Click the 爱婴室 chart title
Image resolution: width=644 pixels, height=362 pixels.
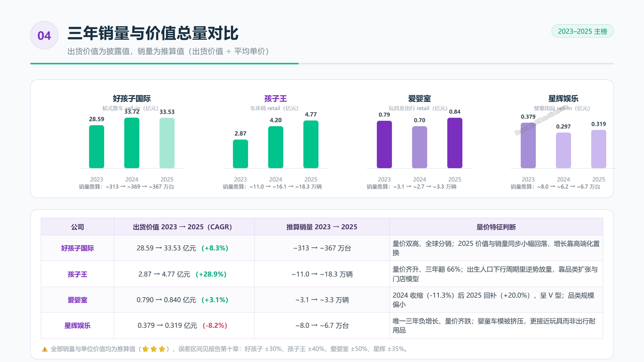click(x=420, y=99)
